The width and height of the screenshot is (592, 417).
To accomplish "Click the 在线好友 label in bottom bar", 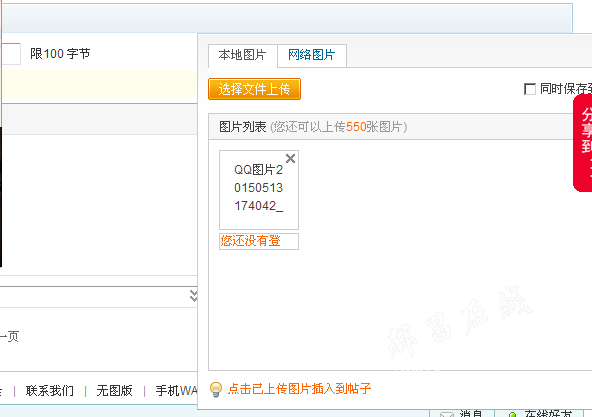I will click(x=548, y=414).
